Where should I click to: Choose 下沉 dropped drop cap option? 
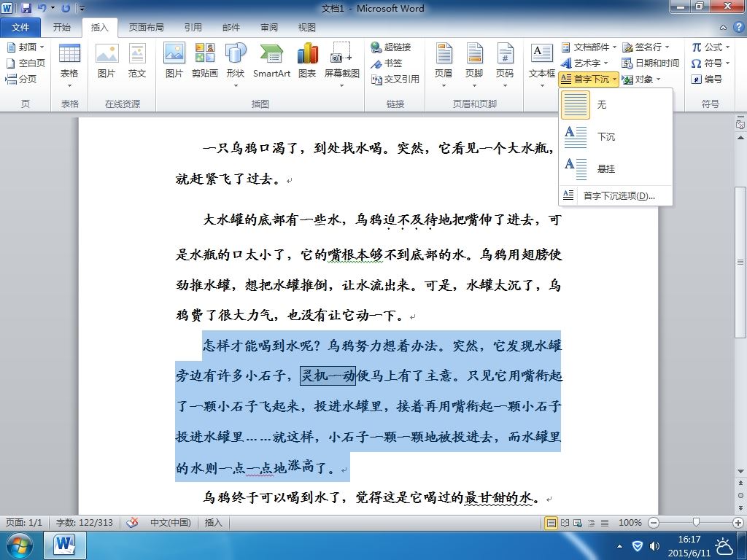point(616,136)
